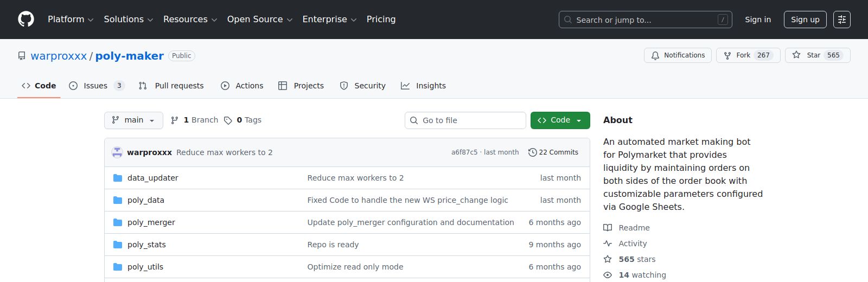This screenshot has width=868, height=282.
Task: Expand the Platform menu
Action: point(71,20)
